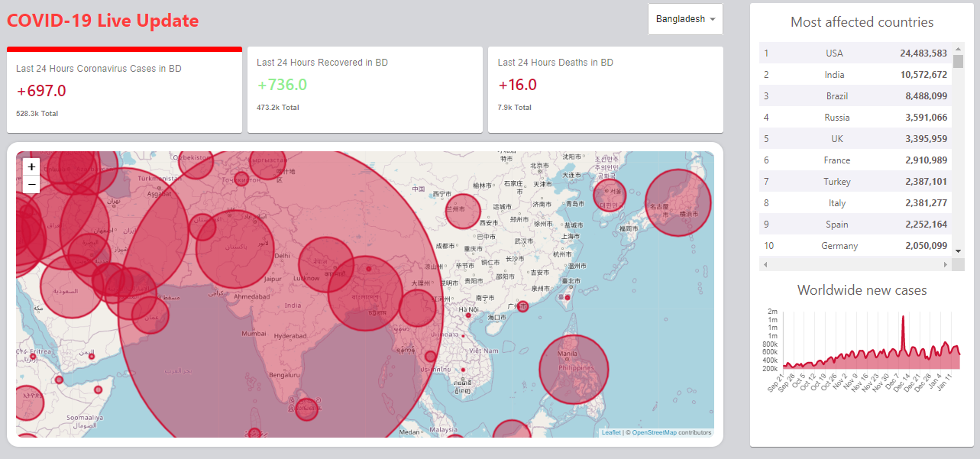Select the Russia row in the table

pyautogui.click(x=855, y=118)
